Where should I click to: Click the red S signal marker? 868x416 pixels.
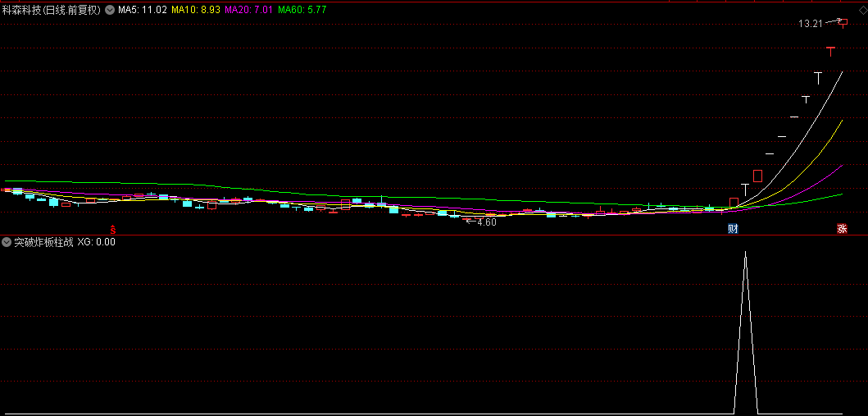(113, 229)
